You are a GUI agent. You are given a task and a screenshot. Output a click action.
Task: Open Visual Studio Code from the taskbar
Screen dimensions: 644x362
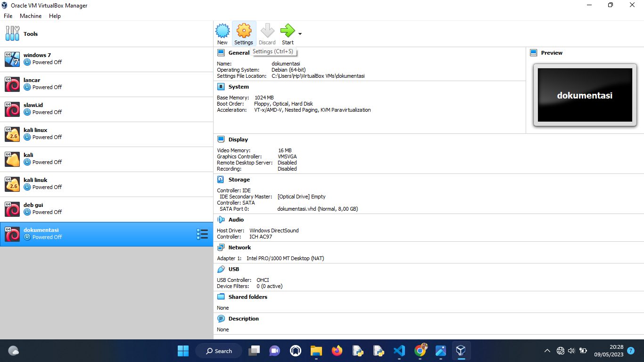pos(399,351)
